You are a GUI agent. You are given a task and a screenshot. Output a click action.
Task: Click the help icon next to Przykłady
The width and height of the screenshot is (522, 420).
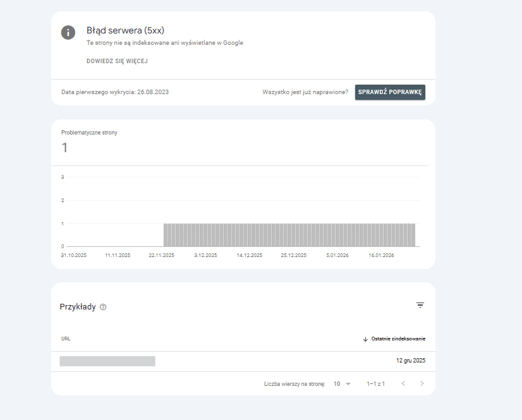[103, 307]
